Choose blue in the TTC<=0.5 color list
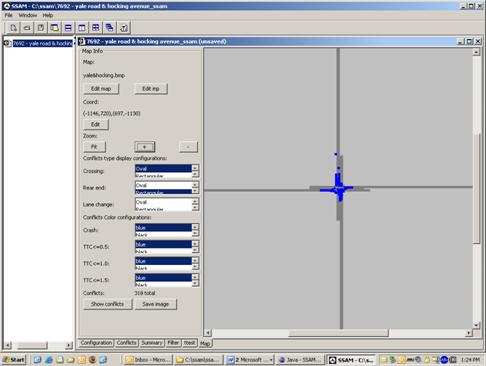This screenshot has height=366, width=486. tap(163, 244)
